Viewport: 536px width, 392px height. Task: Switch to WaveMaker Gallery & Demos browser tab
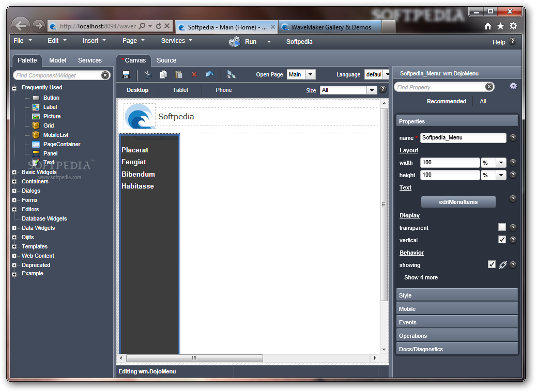(x=330, y=27)
